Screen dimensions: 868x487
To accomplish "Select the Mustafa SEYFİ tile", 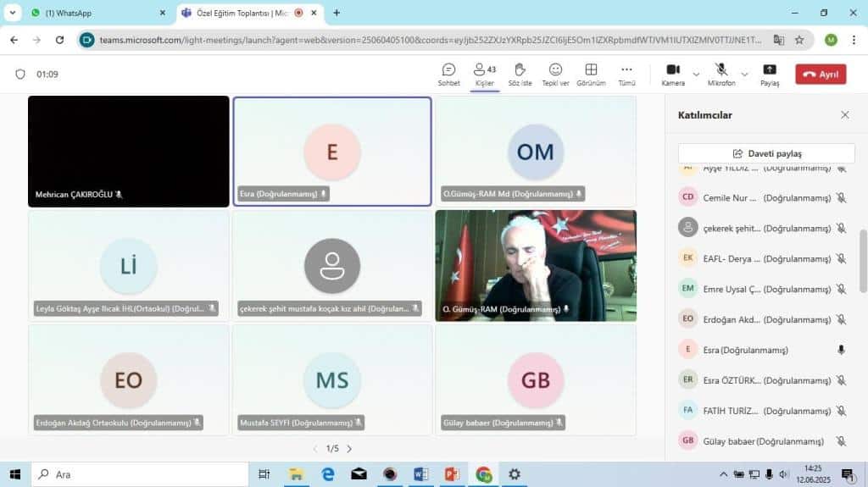I will click(332, 379).
